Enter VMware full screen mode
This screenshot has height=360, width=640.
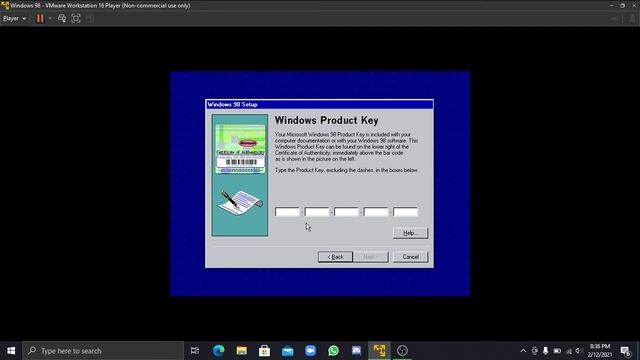[x=76, y=18]
